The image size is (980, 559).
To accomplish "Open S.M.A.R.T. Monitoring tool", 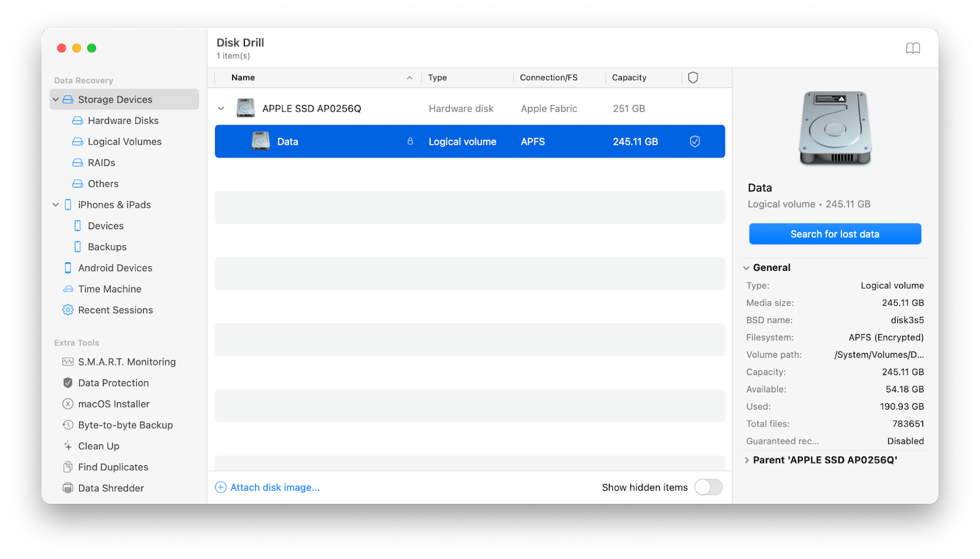I will pos(126,362).
